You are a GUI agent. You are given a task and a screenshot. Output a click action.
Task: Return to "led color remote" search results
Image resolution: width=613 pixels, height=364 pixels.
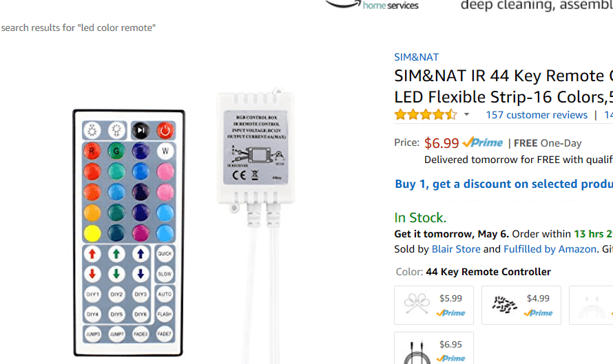point(79,28)
